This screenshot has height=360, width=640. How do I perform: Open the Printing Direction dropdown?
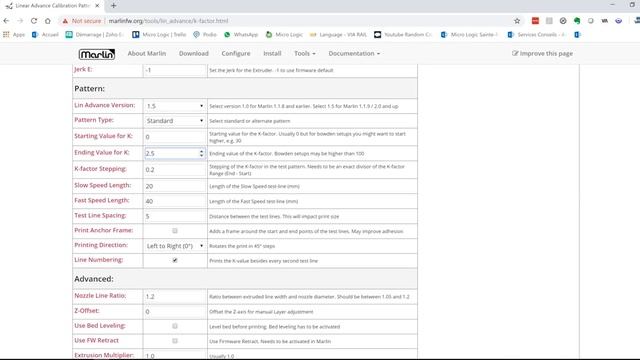175,246
